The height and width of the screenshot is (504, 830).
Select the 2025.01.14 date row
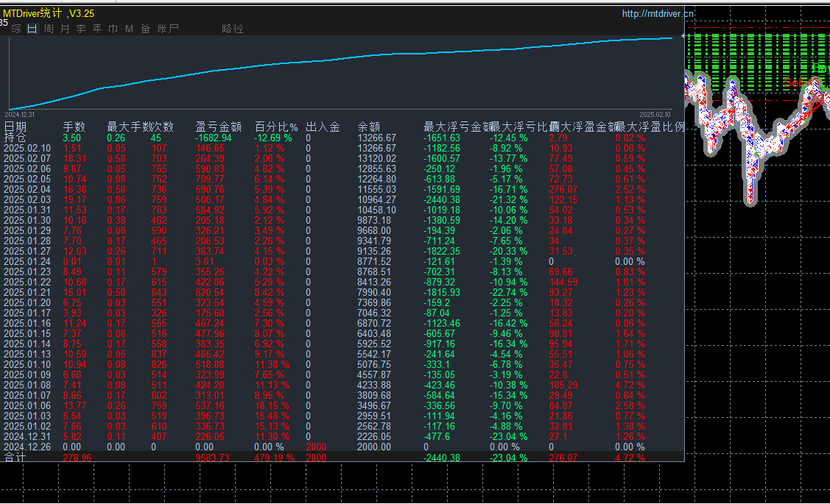tap(27, 344)
